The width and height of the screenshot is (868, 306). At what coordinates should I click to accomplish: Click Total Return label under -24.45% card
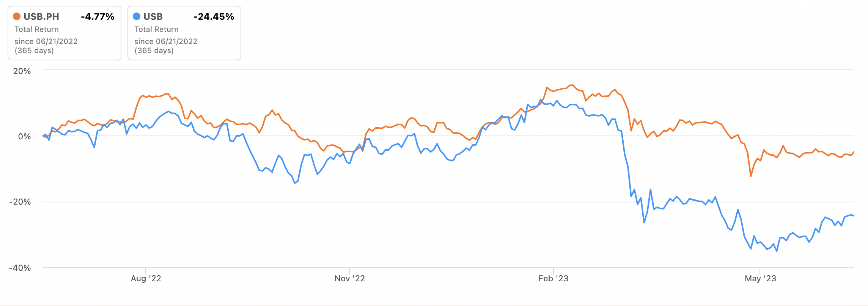(x=156, y=29)
